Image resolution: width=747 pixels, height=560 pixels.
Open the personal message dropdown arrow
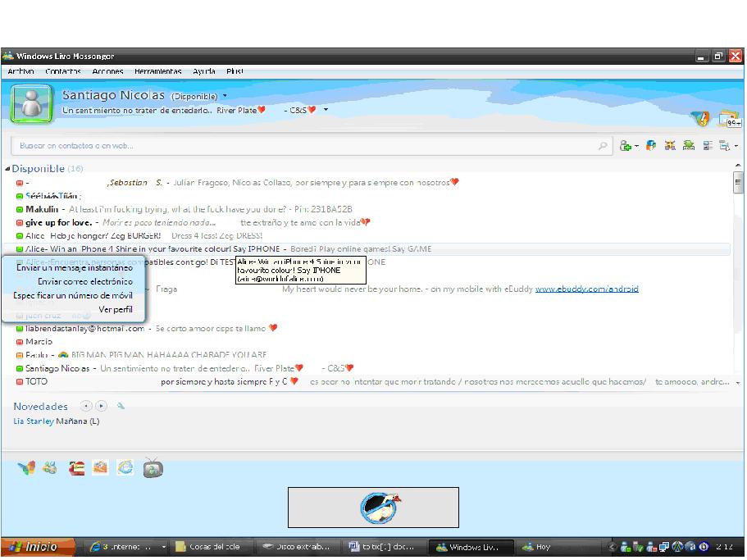click(326, 110)
